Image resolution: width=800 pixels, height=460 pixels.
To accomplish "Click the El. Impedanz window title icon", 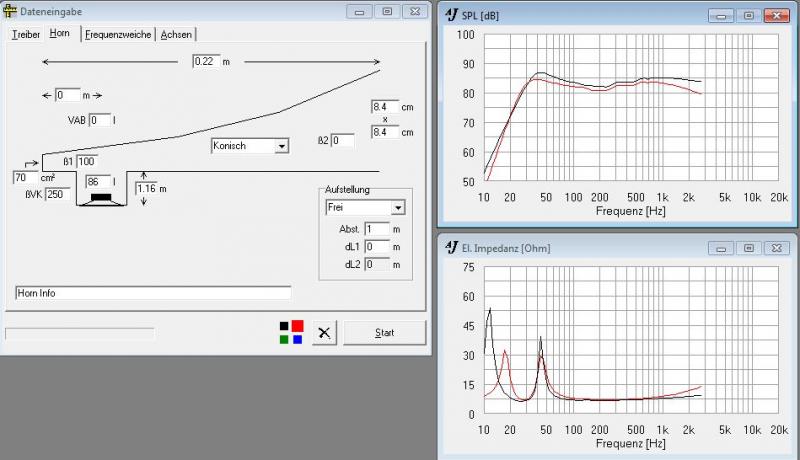I will (x=452, y=248).
